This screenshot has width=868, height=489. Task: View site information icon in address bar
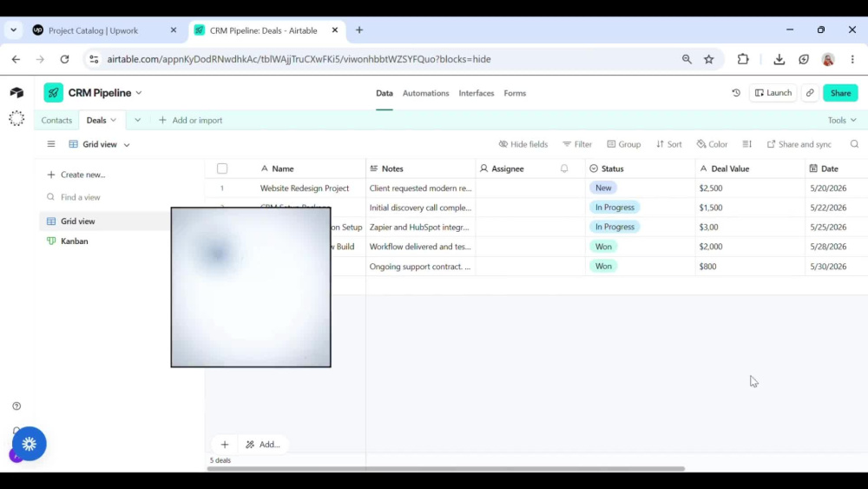coord(94,59)
